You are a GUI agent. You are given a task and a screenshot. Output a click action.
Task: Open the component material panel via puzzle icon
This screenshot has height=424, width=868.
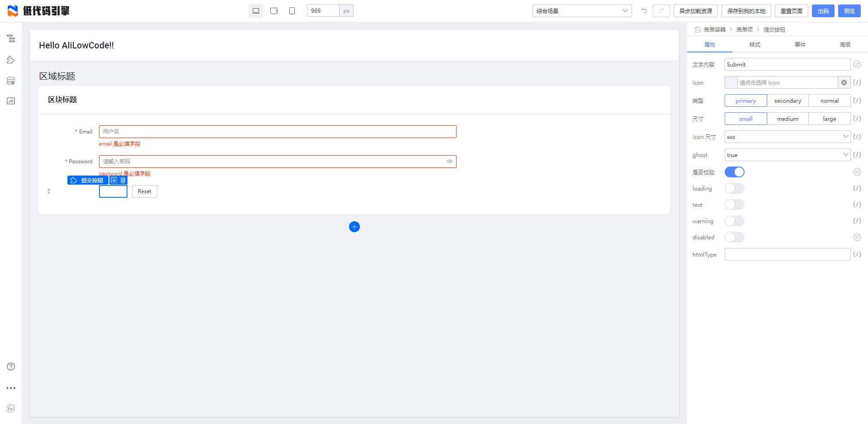(x=11, y=59)
